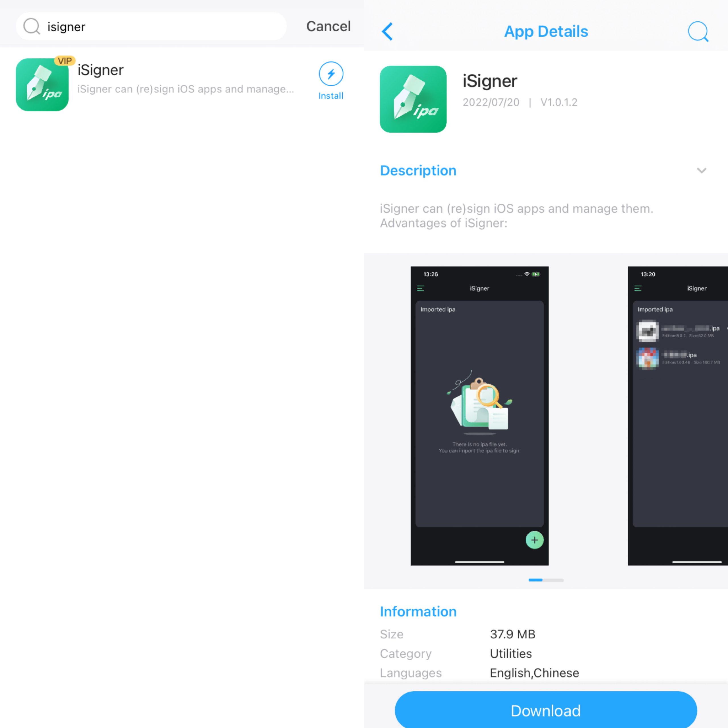Click the iSigner app icon in search results
728x728 pixels.
pos(42,84)
